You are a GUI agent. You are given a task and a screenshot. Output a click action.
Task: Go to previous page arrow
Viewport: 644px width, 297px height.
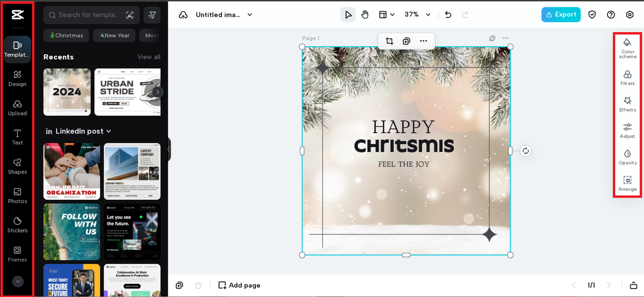coord(574,285)
